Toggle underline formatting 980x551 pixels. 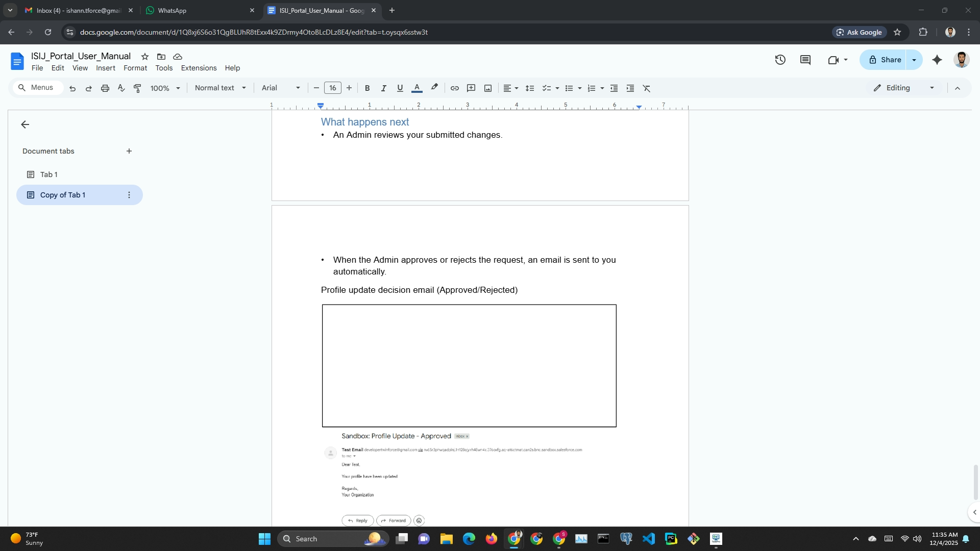pyautogui.click(x=400, y=88)
